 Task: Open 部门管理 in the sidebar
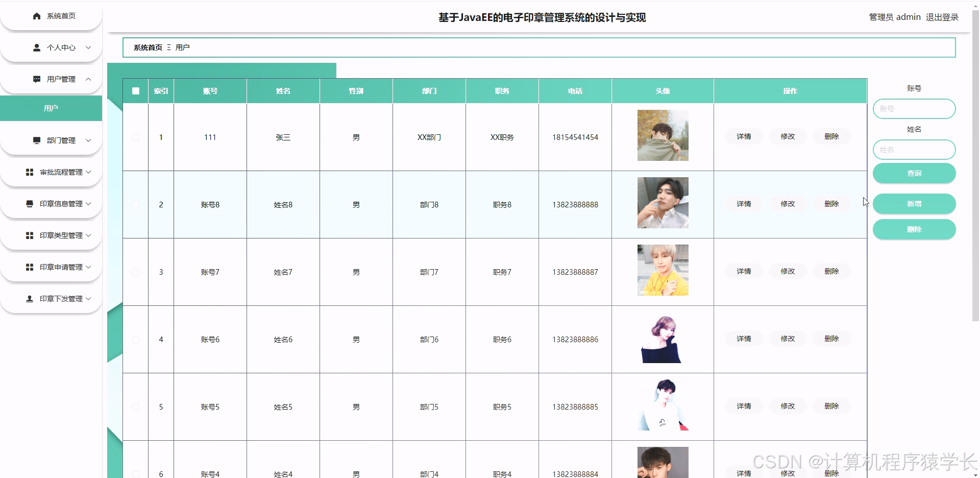[51, 140]
